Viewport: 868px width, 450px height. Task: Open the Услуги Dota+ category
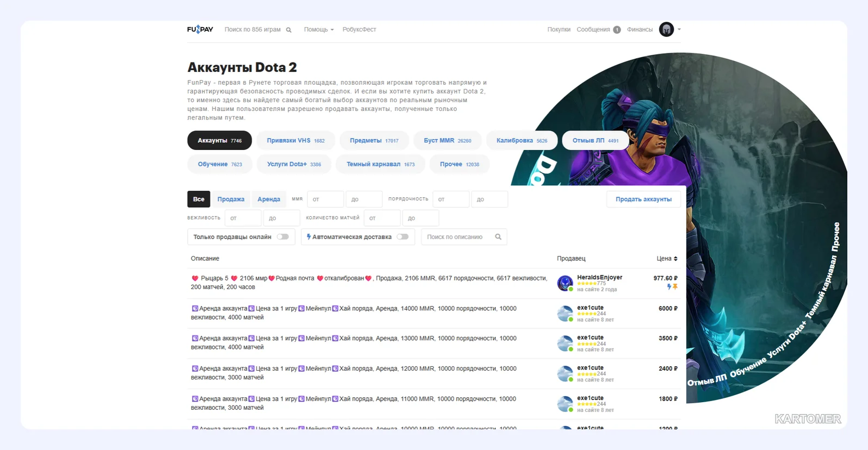click(x=294, y=164)
